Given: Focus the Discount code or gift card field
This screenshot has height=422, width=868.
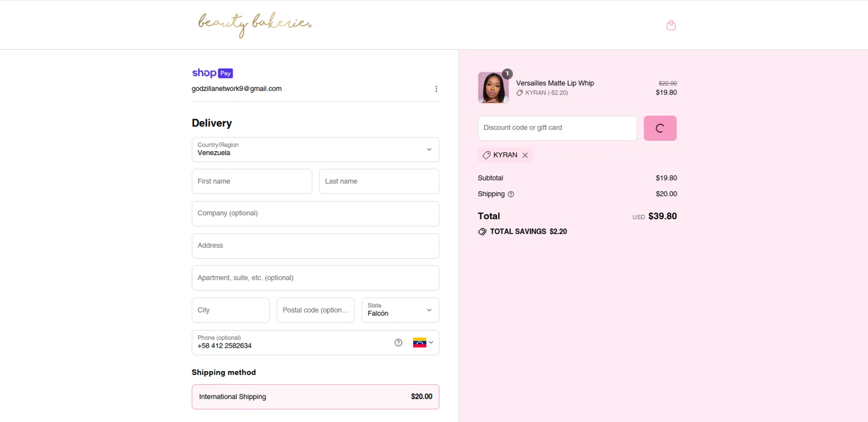Looking at the screenshot, I should [557, 129].
